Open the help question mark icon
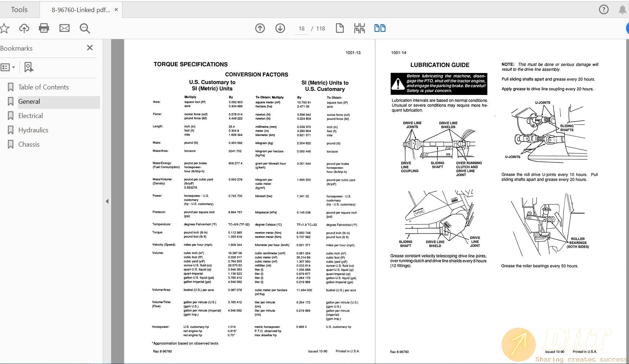The width and height of the screenshot is (629, 364). click(603, 10)
